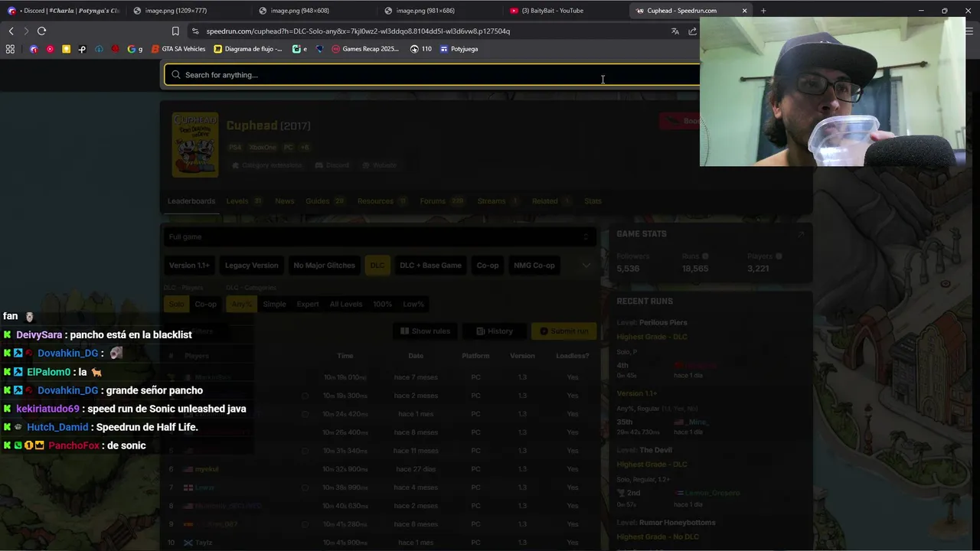Image resolution: width=980 pixels, height=551 pixels.
Task: Select the 100% category
Action: tap(383, 304)
